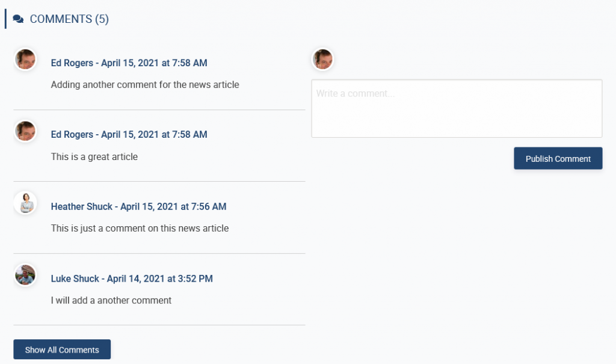Viewport: 616px width, 364px height.
Task: Click Luke Shuck's profile picture
Action: (25, 276)
